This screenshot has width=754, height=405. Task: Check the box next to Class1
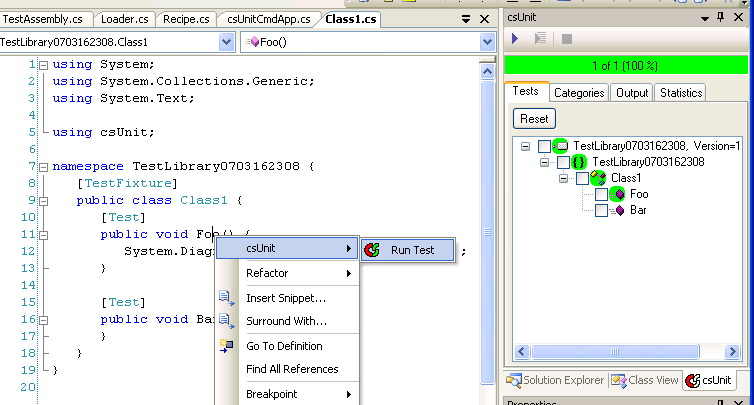pos(582,178)
